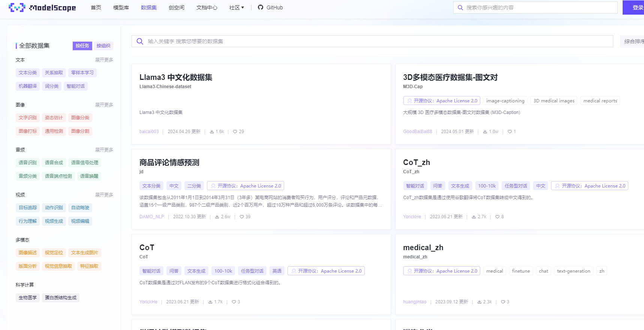Open 文档中心 from the navigation bar

click(x=207, y=7)
